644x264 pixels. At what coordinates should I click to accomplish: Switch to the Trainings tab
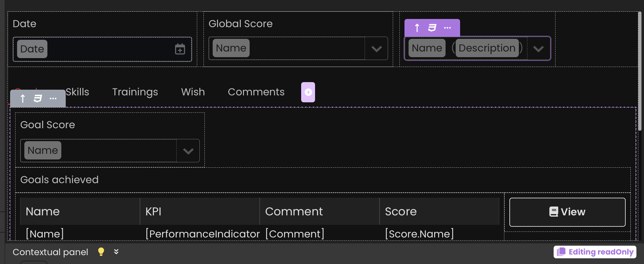coord(135,92)
